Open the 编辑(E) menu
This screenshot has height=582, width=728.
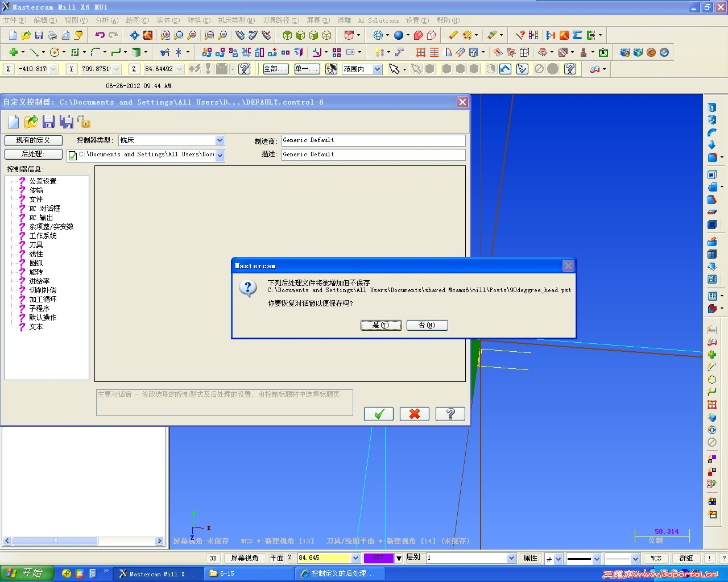[45, 20]
